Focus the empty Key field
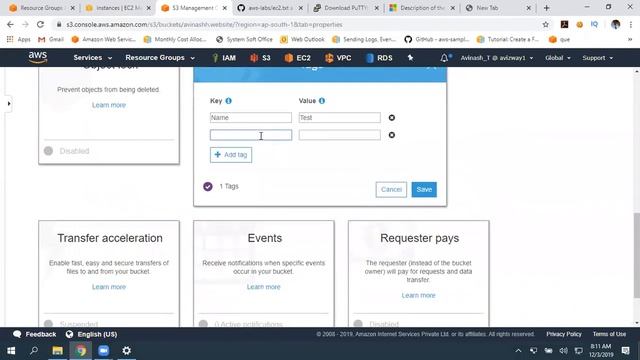The height and width of the screenshot is (360, 640). point(251,135)
